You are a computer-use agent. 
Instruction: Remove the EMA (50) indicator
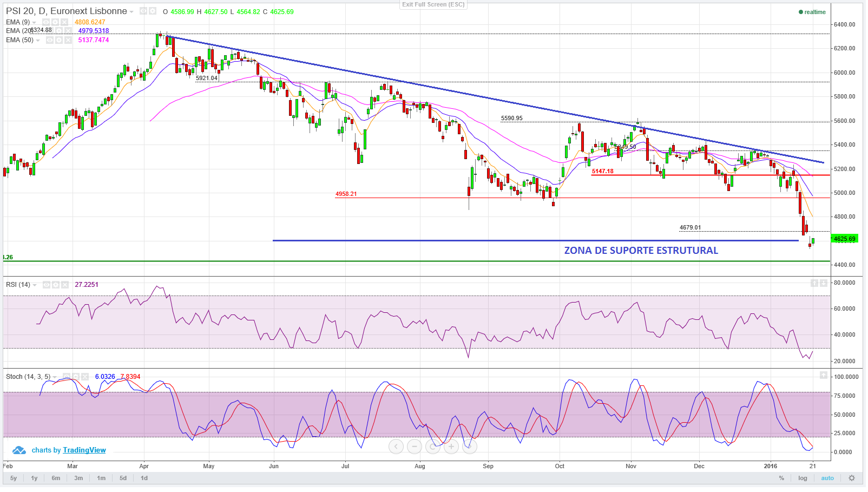point(68,40)
